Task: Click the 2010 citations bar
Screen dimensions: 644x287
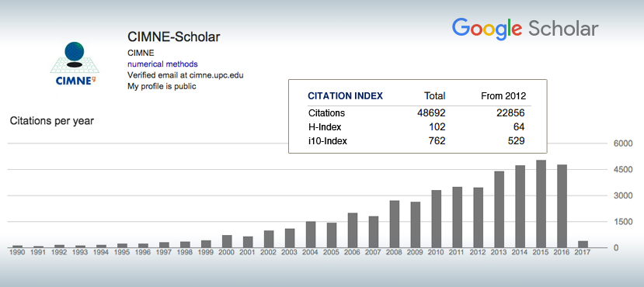Action: [436, 219]
